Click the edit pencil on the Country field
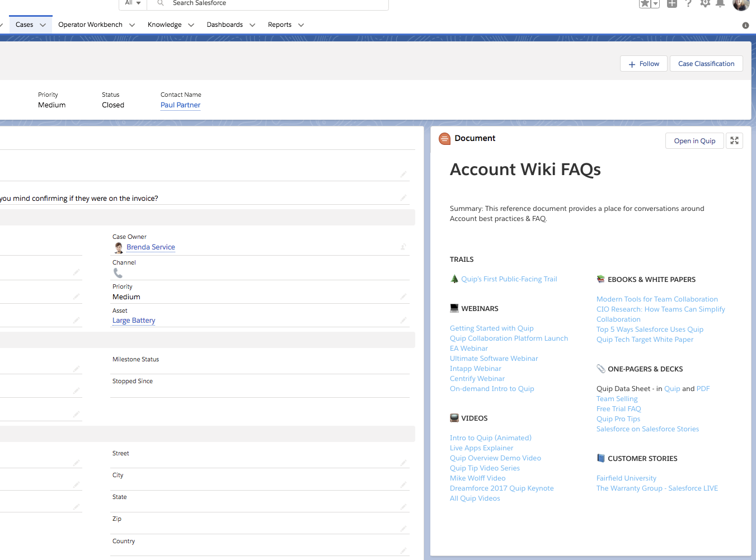Viewport: 756px width, 560px height. (403, 550)
